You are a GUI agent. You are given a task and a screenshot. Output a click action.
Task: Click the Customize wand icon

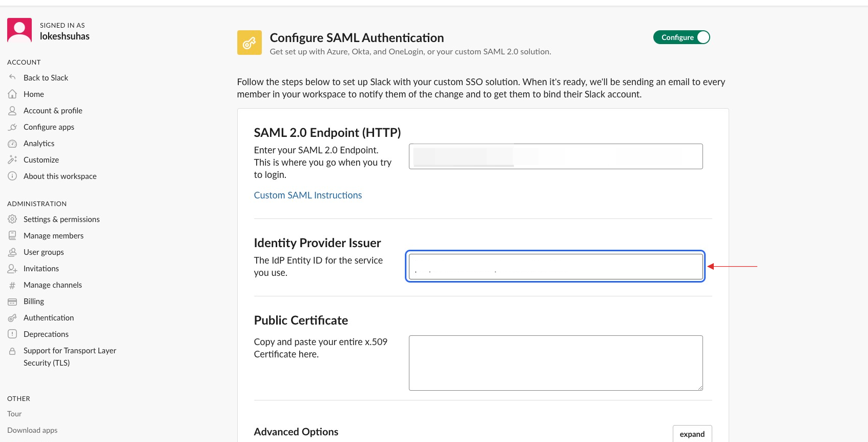12,159
